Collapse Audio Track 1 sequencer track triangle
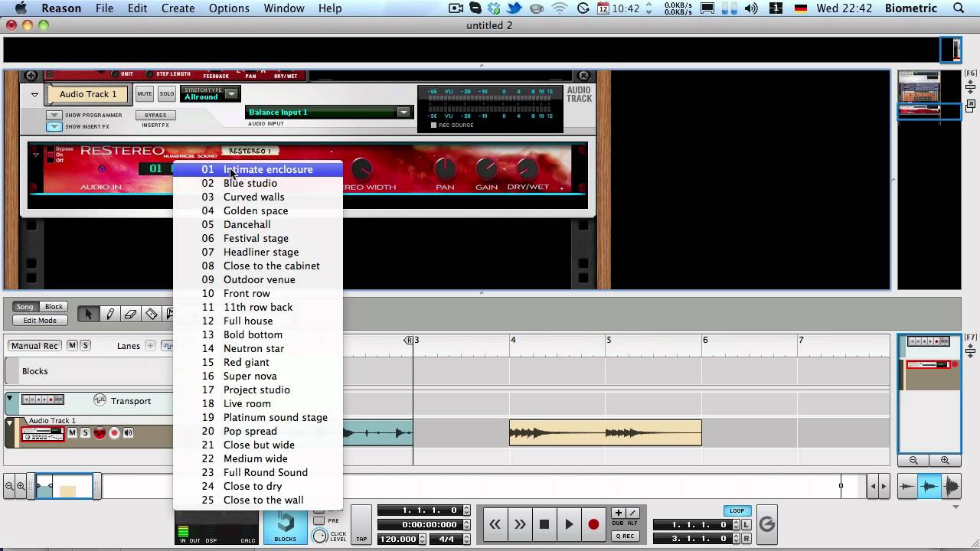Screen dimensions: 980x551 (x=10, y=422)
